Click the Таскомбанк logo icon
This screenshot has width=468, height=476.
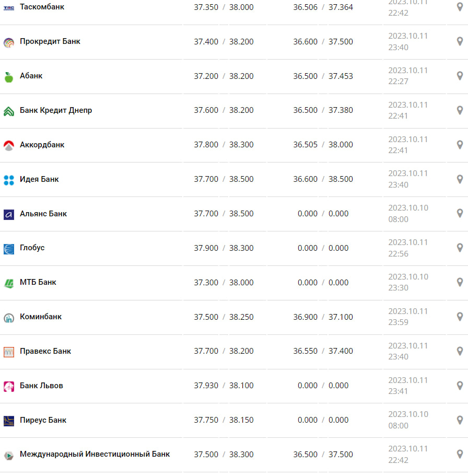pyautogui.click(x=8, y=8)
